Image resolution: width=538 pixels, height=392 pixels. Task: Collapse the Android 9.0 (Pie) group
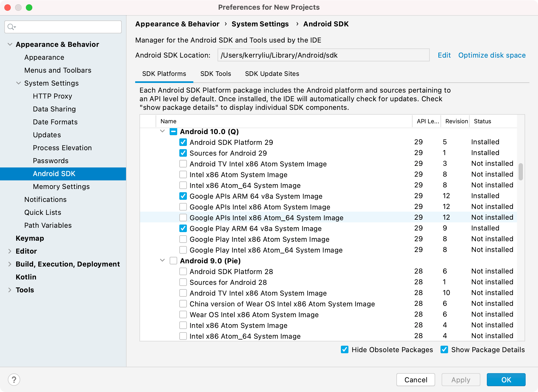pos(162,261)
